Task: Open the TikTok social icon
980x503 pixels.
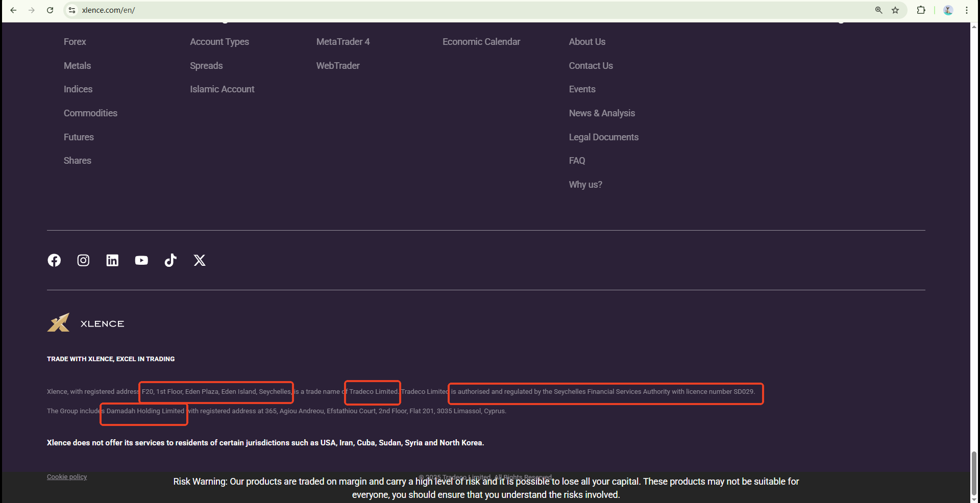Action: [x=170, y=260]
